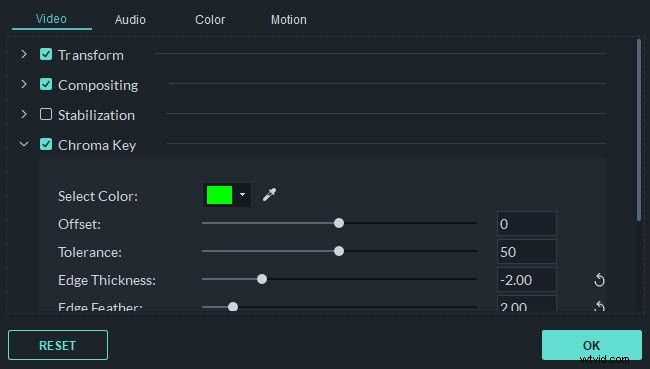Screen dimensions: 650x369
Task: Uncheck the Transform checkbox
Action: pos(46,54)
